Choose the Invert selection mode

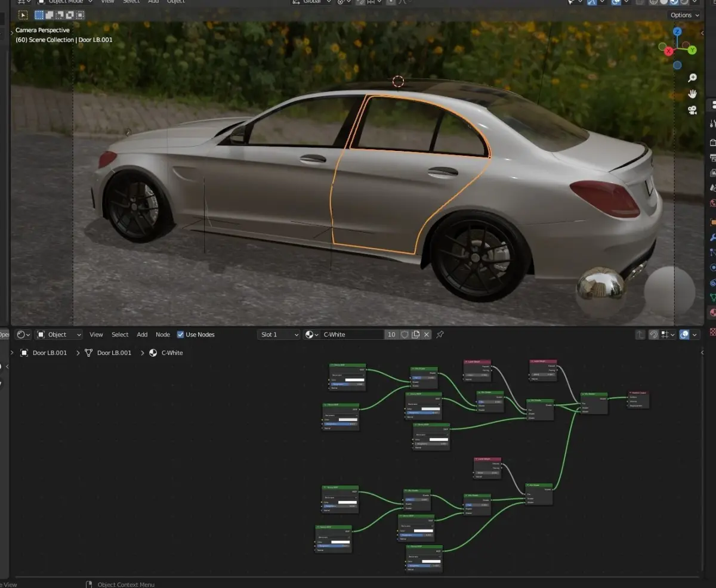[70, 15]
